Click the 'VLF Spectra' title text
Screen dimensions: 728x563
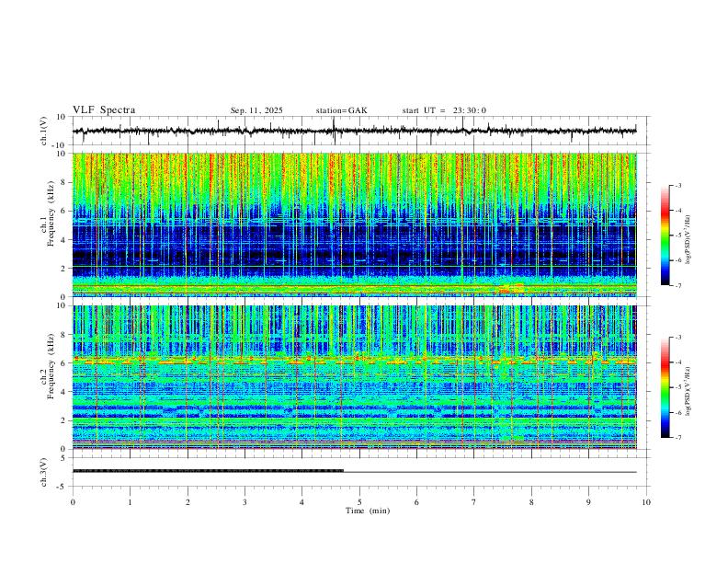(x=104, y=110)
